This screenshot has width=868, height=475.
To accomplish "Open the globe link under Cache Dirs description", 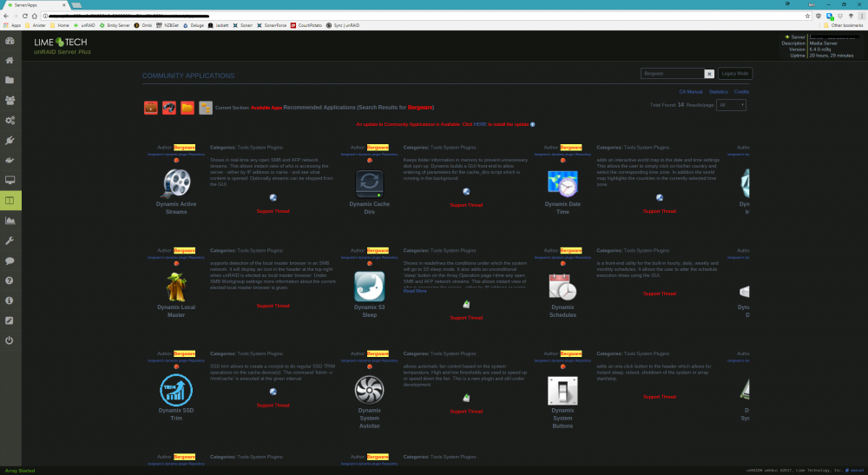I will click(466, 192).
